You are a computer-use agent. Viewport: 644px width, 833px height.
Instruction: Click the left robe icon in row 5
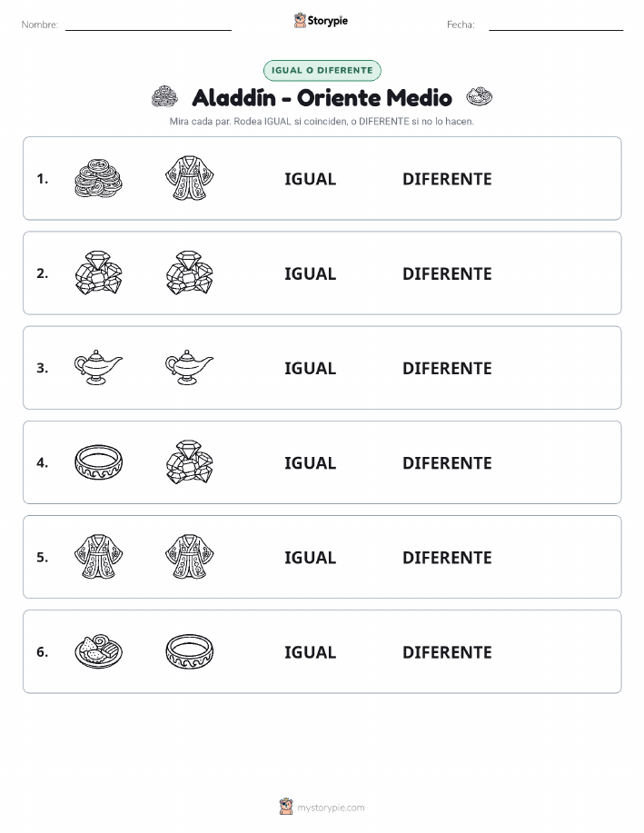[x=98, y=556]
